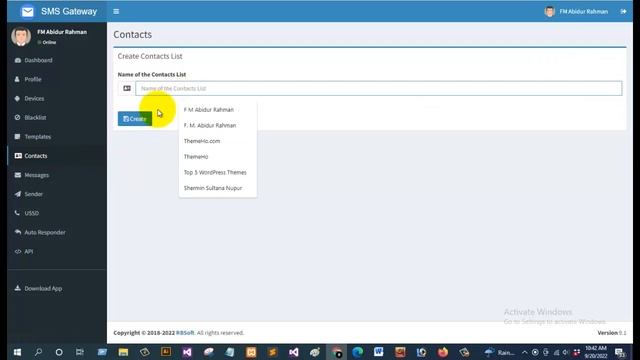Open the Auto Responder sidebar item

tap(57, 232)
